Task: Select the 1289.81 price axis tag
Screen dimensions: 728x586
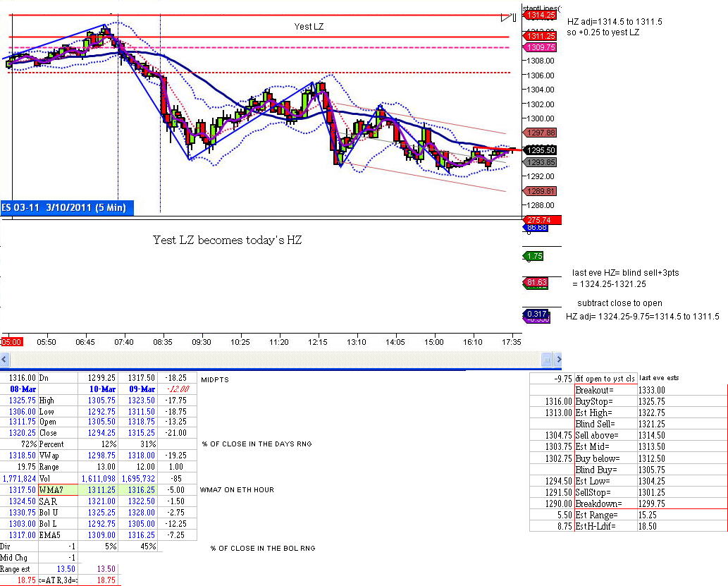Action: (540, 191)
